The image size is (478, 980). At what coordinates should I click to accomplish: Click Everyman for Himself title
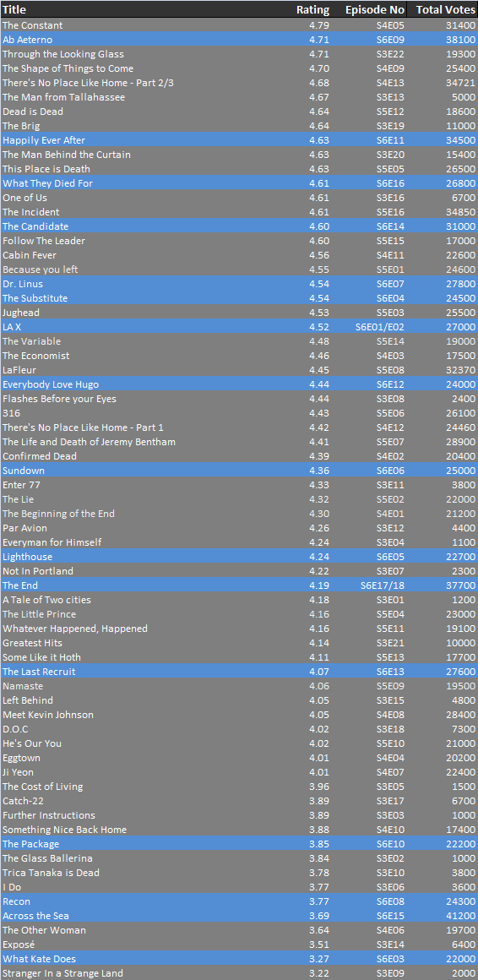pos(52,542)
